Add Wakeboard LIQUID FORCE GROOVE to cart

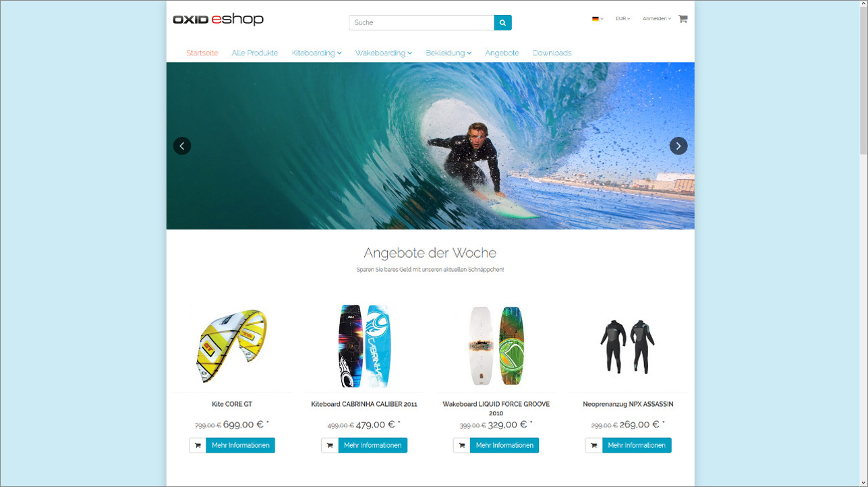click(461, 445)
